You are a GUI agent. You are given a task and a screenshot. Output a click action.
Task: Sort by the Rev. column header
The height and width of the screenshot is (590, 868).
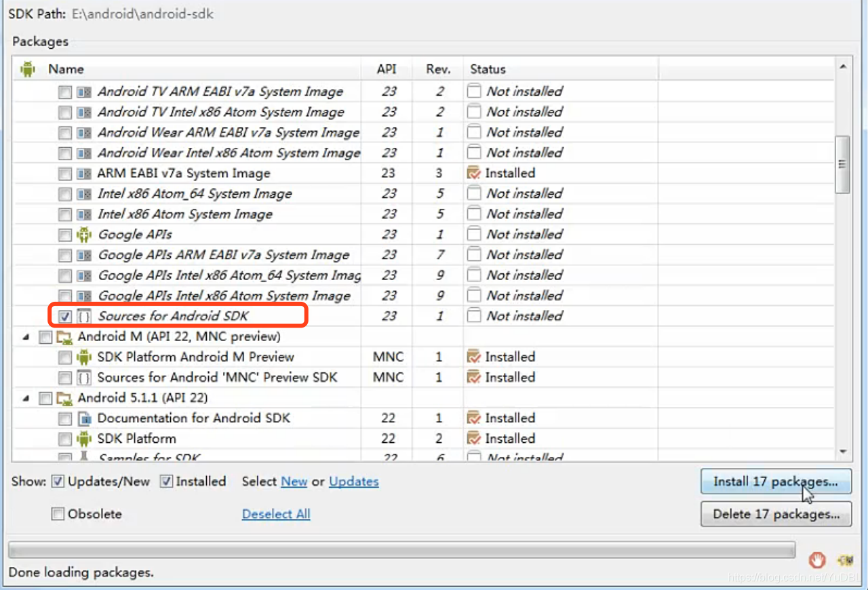(438, 69)
